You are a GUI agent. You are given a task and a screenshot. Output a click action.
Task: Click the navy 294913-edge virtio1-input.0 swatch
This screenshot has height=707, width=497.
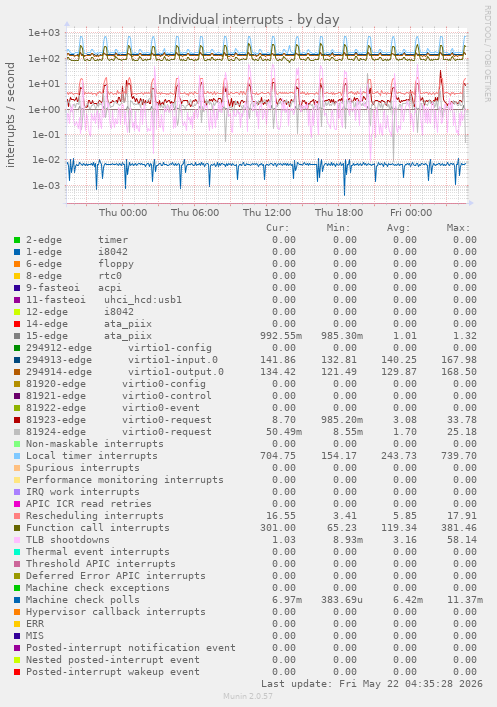tap(17, 360)
